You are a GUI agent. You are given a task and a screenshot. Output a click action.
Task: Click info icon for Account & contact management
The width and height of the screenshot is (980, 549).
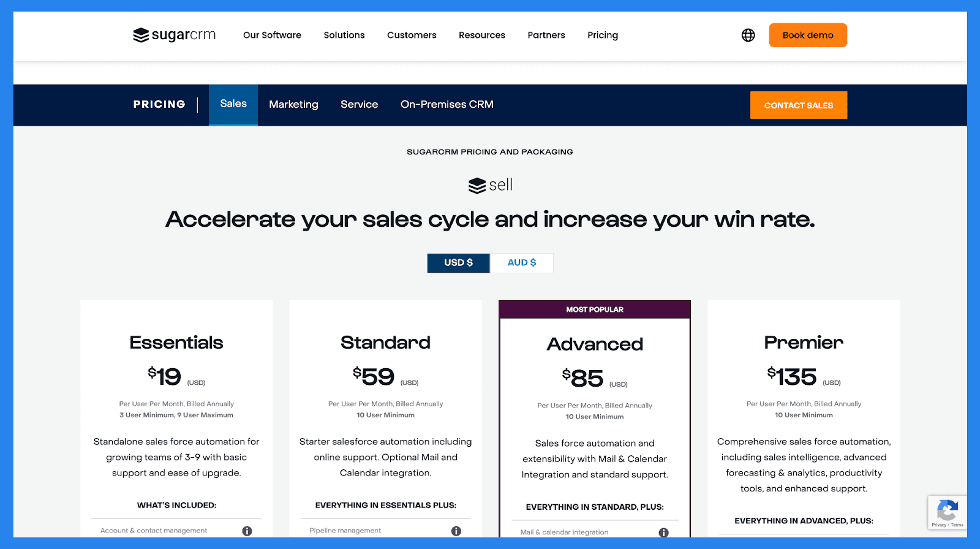pyautogui.click(x=247, y=531)
